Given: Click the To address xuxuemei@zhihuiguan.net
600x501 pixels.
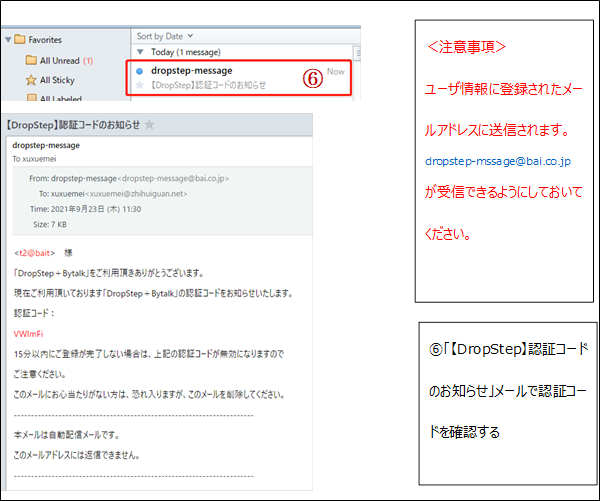Looking at the screenshot, I should pos(136,194).
